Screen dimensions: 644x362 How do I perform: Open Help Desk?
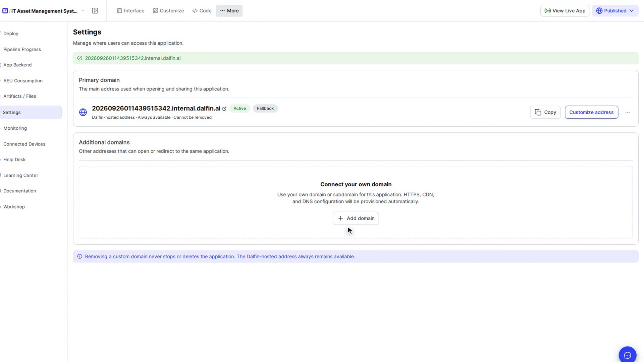tap(14, 160)
